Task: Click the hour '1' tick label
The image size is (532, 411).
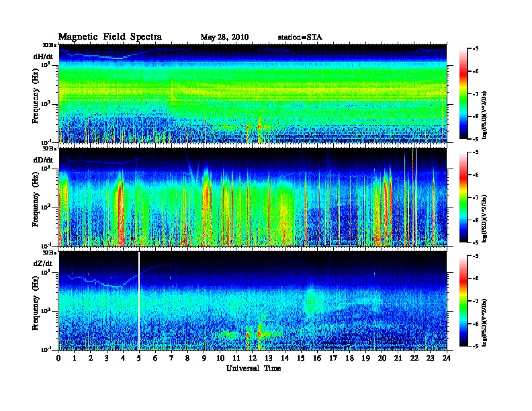Action: (x=75, y=359)
